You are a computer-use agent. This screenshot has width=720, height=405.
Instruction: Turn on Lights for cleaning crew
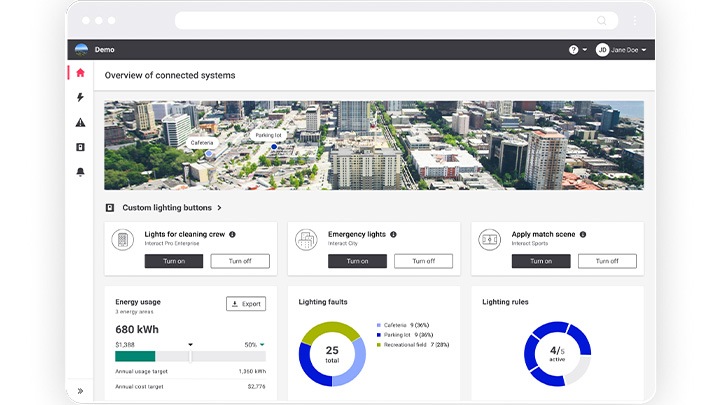pyautogui.click(x=174, y=261)
